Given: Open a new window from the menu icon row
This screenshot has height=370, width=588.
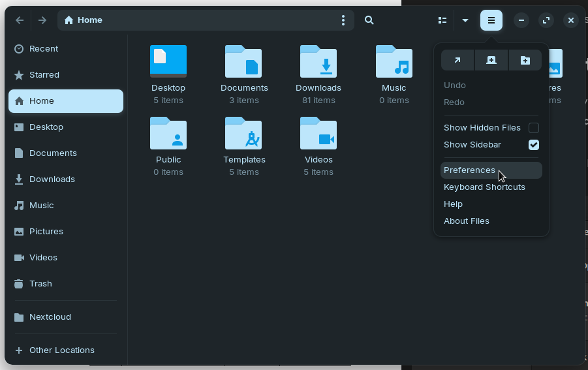Looking at the screenshot, I should click(x=457, y=60).
